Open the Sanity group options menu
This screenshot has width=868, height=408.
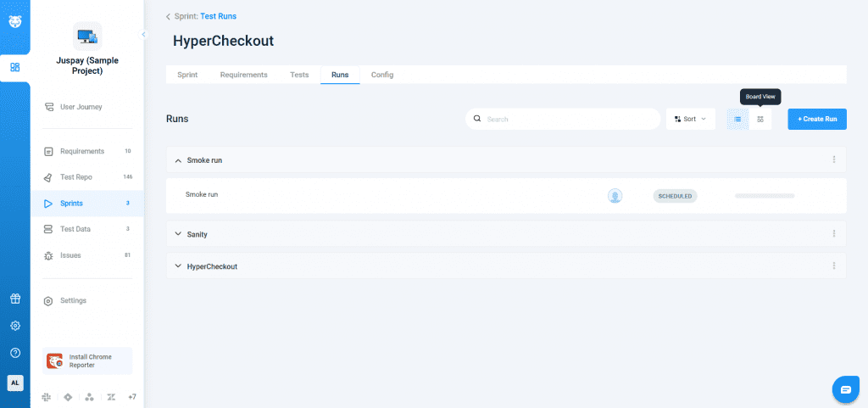point(833,233)
